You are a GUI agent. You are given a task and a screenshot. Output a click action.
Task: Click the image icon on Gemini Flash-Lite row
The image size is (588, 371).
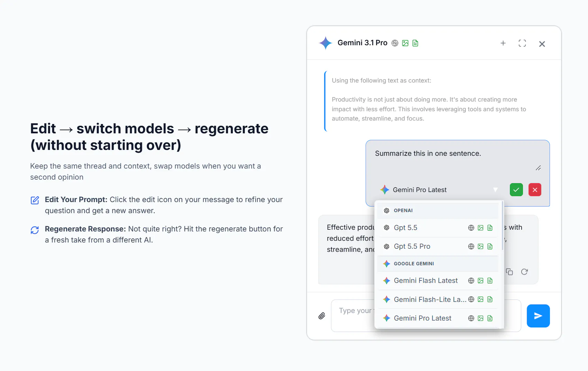click(480, 299)
